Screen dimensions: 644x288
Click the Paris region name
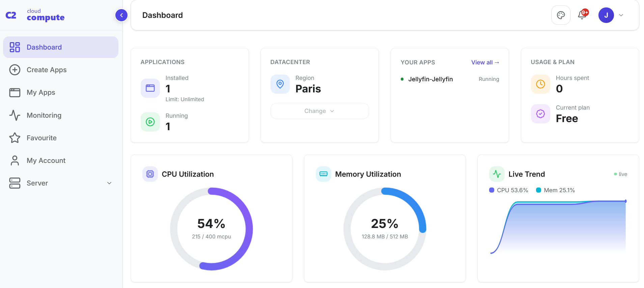click(308, 89)
